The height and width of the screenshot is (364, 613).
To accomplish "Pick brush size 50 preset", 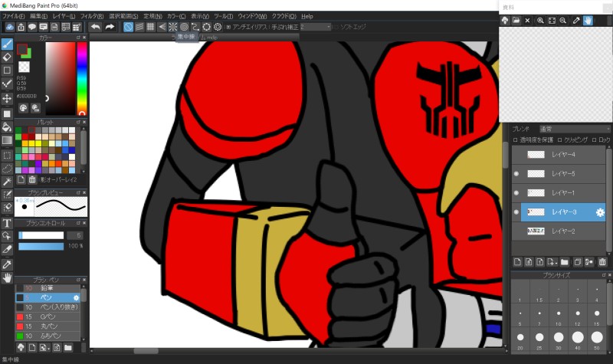I will 597,337.
